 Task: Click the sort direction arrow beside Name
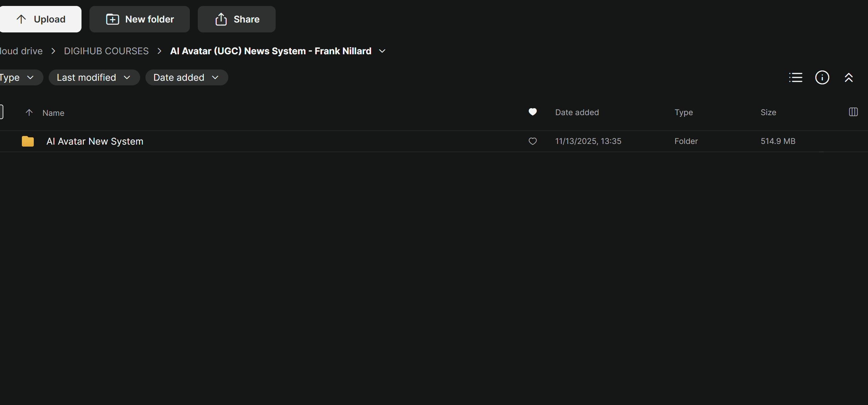[29, 112]
